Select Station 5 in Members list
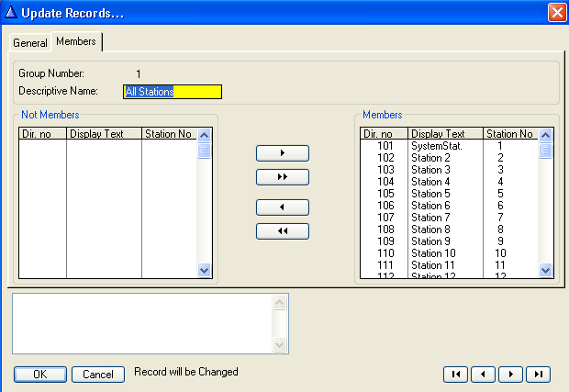The width and height of the screenshot is (569, 392). coord(430,194)
